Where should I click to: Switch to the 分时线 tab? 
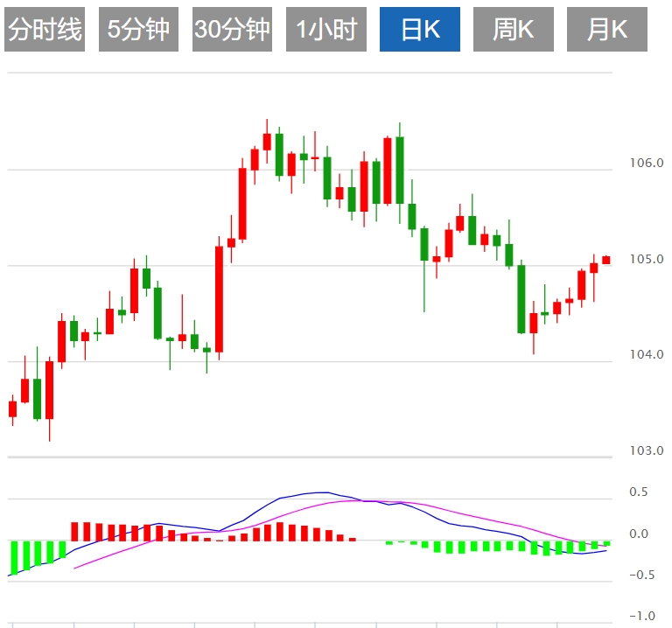pyautogui.click(x=45, y=31)
